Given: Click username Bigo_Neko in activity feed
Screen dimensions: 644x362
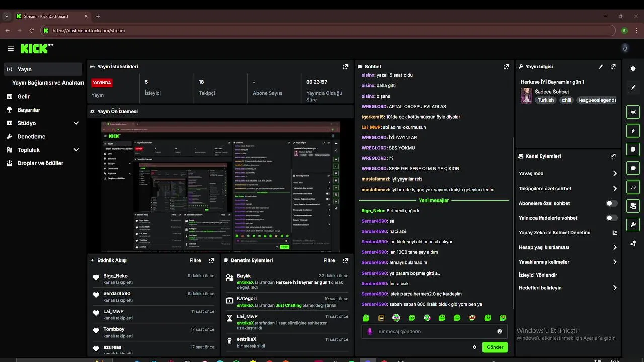Looking at the screenshot, I should 115,276.
